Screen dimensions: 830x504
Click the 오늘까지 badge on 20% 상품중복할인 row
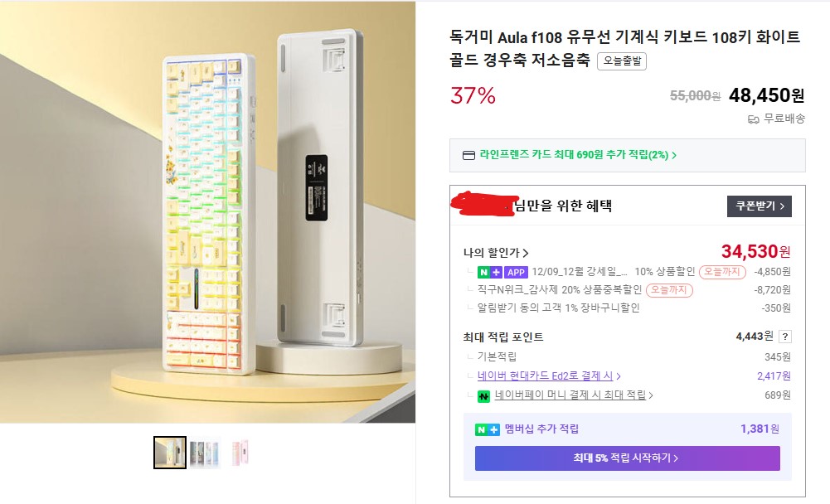pyautogui.click(x=668, y=290)
